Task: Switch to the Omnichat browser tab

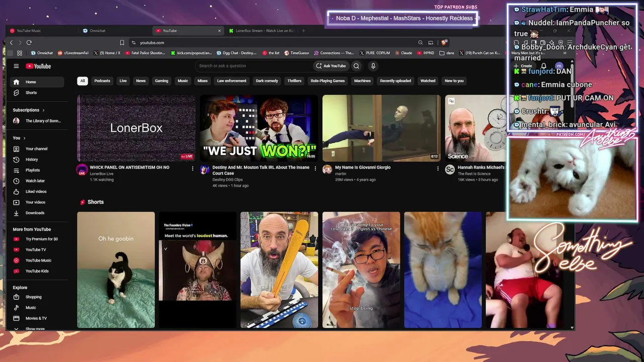Action: pyautogui.click(x=116, y=31)
